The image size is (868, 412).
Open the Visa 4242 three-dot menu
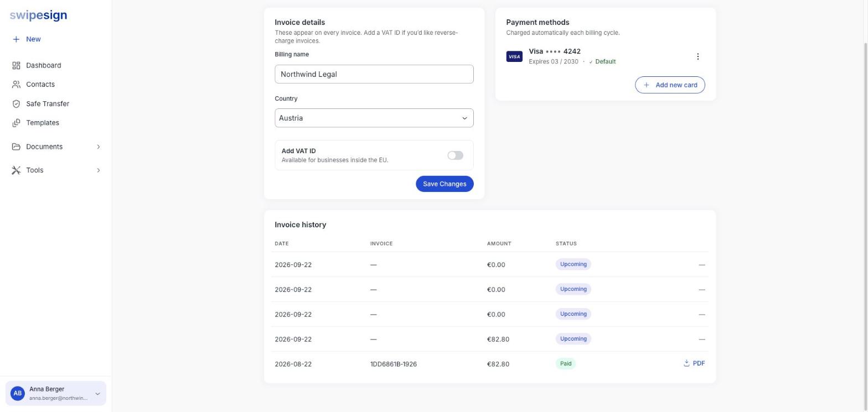[697, 56]
